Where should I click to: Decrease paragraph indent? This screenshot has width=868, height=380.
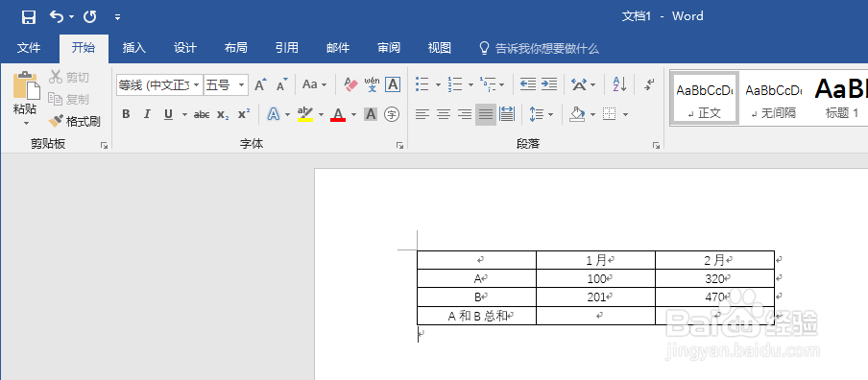coord(528,84)
